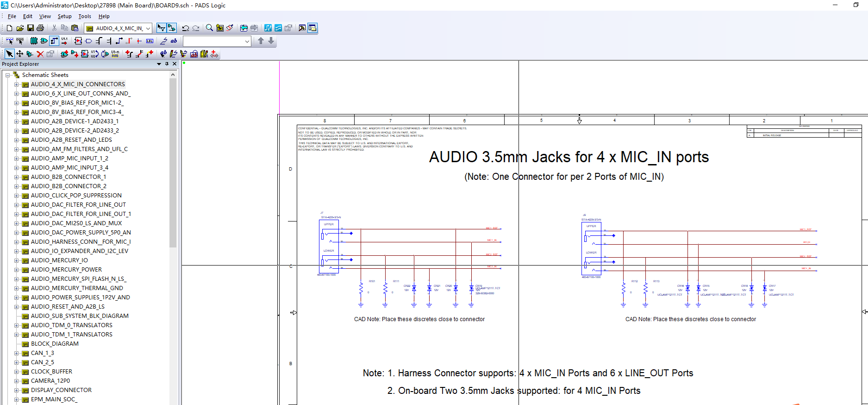Click the Select mode arrow icon
The width and height of the screenshot is (868, 405).
click(x=9, y=54)
